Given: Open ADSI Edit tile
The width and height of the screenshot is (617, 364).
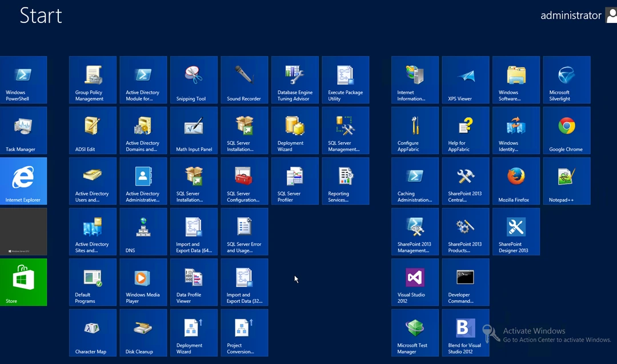Looking at the screenshot, I should tap(93, 130).
